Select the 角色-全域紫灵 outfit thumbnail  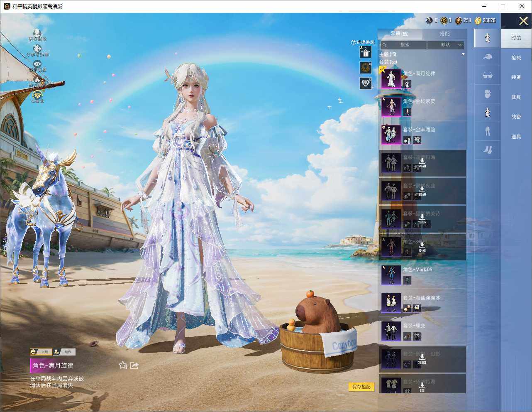click(x=391, y=106)
